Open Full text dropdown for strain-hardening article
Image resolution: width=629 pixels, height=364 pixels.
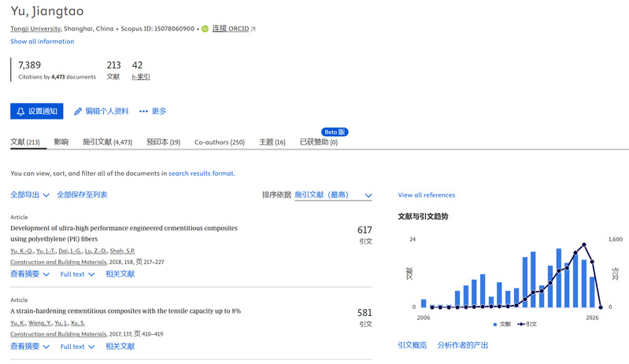pyautogui.click(x=77, y=347)
